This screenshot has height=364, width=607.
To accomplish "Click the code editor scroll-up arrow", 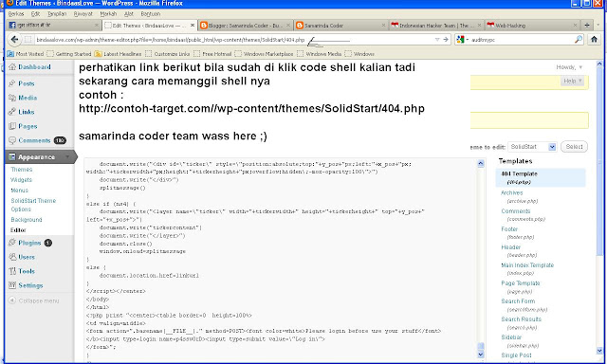I will (481, 163).
